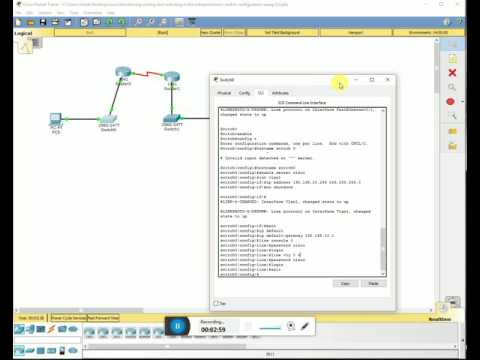This screenshot has height=360, width=480.
Task: Click the recorder pen annotation icon
Action: point(305,326)
